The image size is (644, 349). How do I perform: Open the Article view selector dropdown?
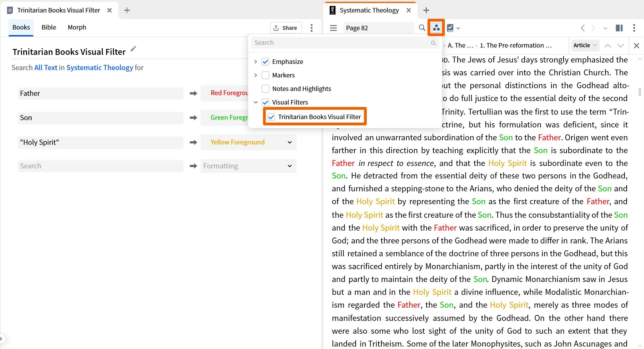(x=585, y=45)
